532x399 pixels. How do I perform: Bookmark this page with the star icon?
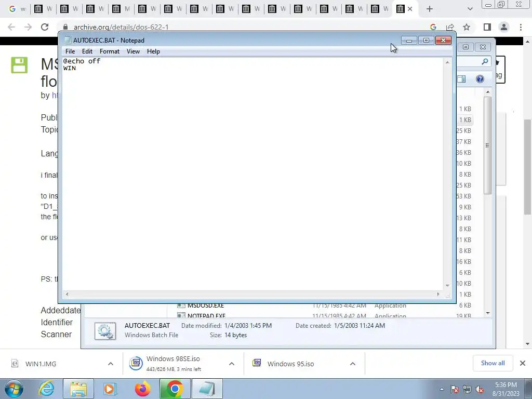[467, 27]
